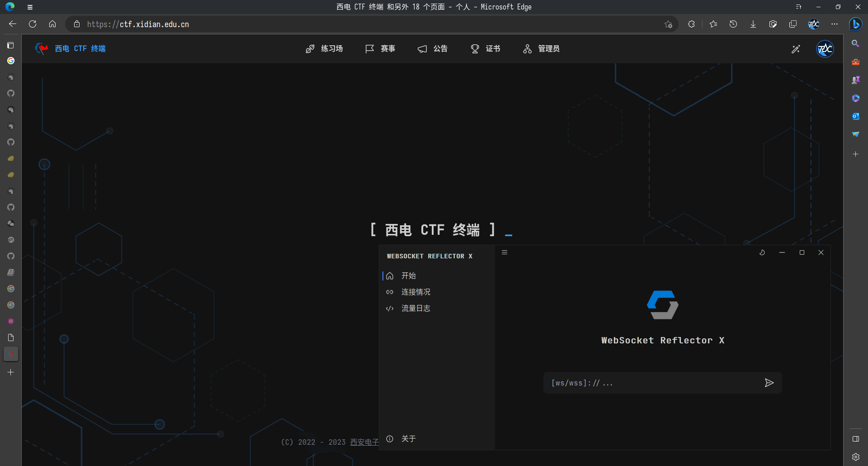This screenshot has height=466, width=868.
Task: Open Bing Copilot sidebar button
Action: pos(855,24)
